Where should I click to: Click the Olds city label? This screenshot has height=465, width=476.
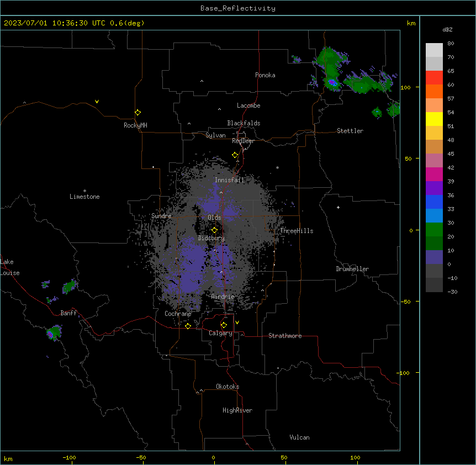(214, 218)
